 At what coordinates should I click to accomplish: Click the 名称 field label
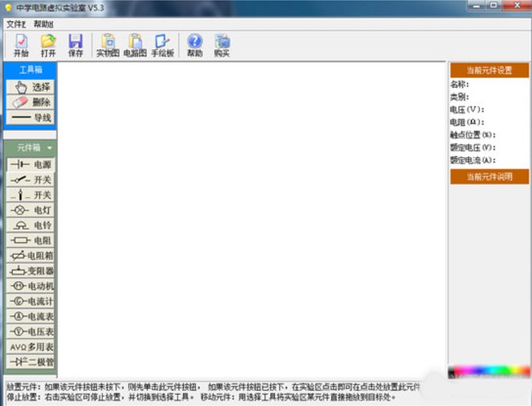pos(459,84)
